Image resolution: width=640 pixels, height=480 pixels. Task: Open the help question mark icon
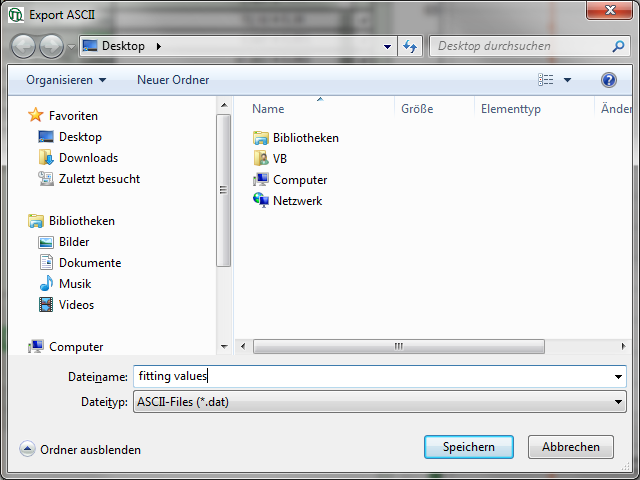click(608, 80)
